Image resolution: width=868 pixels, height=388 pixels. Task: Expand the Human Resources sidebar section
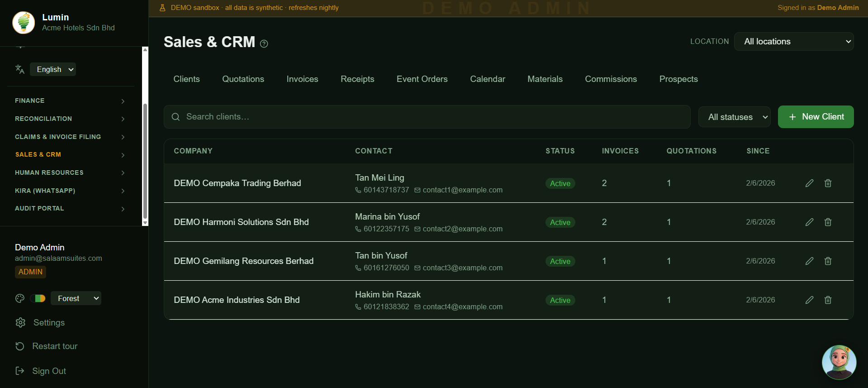pos(70,172)
